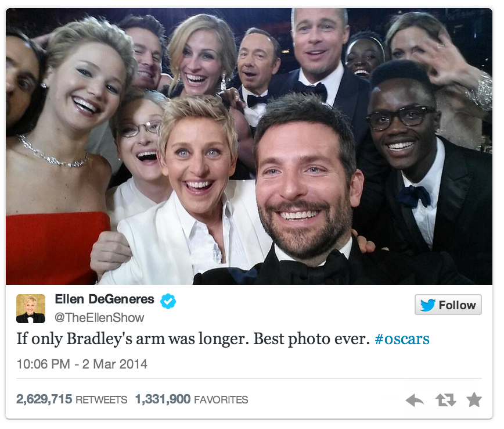Viewport: 504px width, 429px height.
Task: Open the Ellen DeGeneres display name link
Action: point(105,299)
